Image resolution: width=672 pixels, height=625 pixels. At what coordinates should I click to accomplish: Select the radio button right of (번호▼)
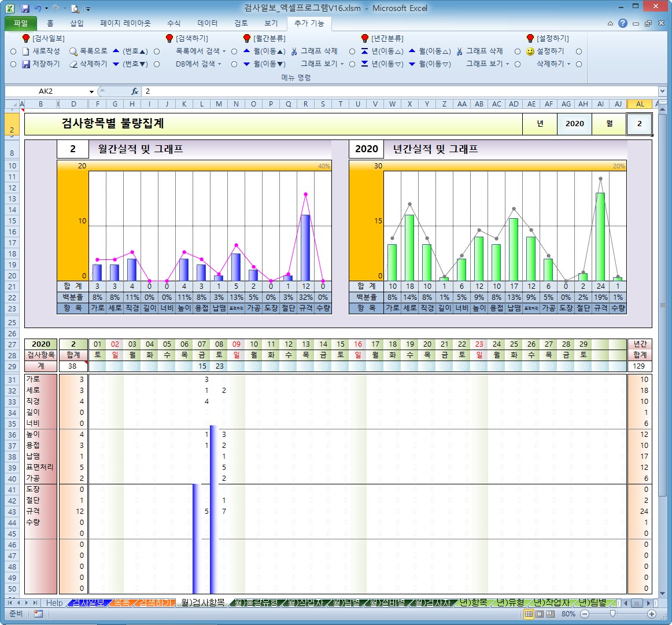coord(157,64)
